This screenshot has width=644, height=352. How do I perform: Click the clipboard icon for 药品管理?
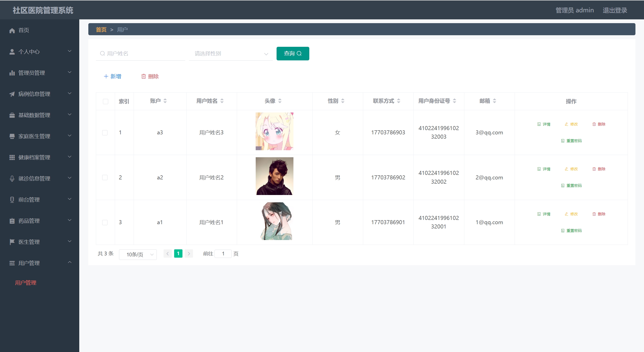(x=12, y=221)
